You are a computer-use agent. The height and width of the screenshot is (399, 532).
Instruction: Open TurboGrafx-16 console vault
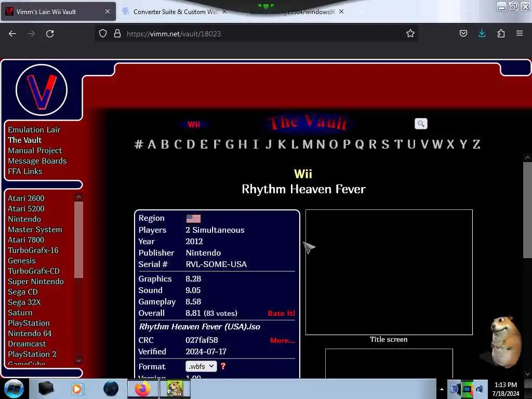click(x=33, y=250)
